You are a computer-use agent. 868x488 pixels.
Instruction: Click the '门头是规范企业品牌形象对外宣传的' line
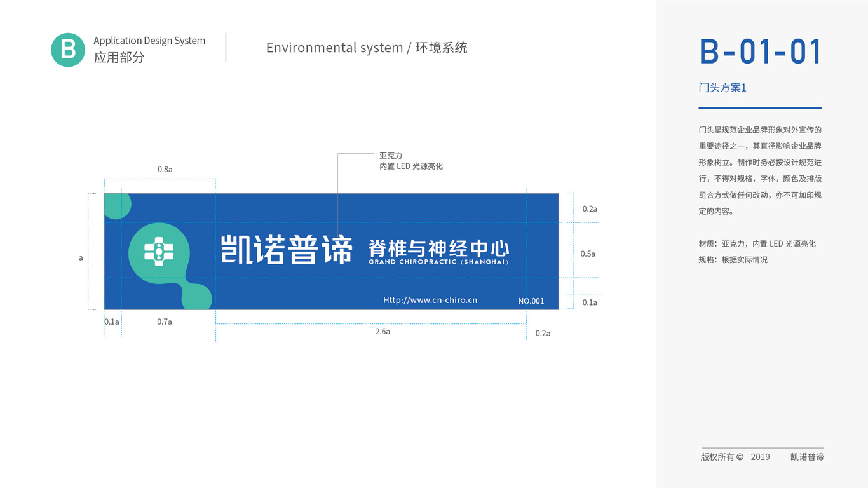pos(760,130)
